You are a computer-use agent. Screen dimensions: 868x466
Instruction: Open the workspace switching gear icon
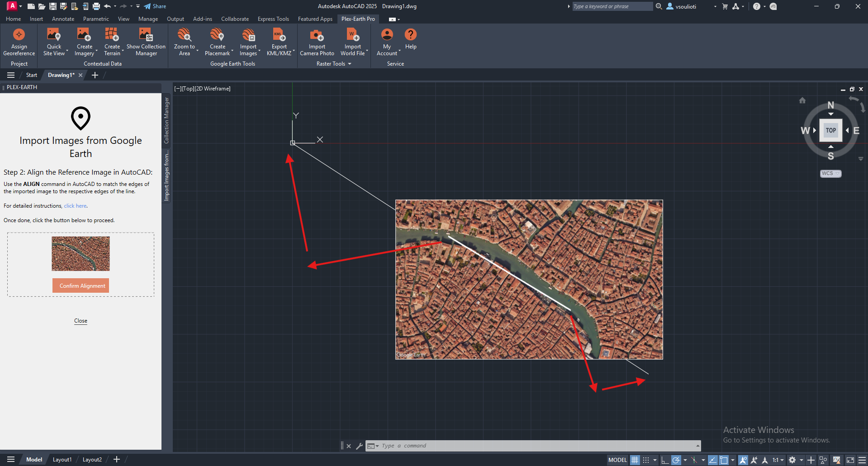tap(792, 460)
